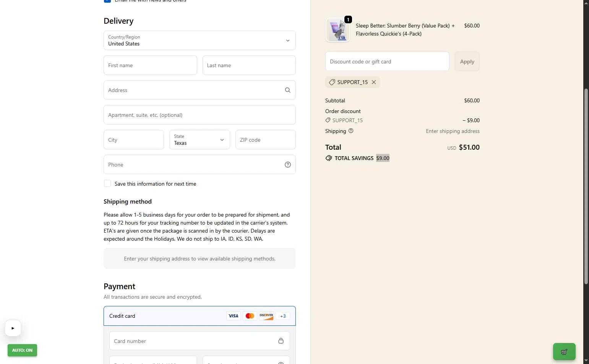Open the green cart button
589x364 pixels.
(564, 352)
